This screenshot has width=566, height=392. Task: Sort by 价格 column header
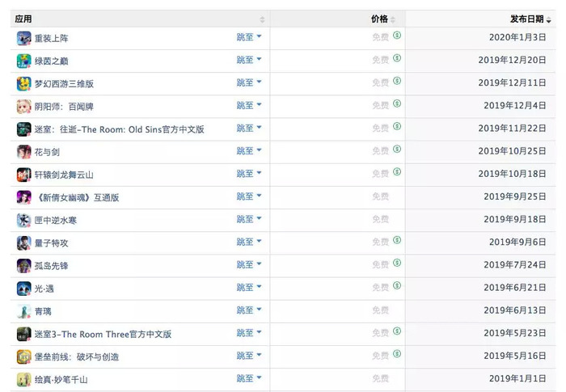[379, 19]
